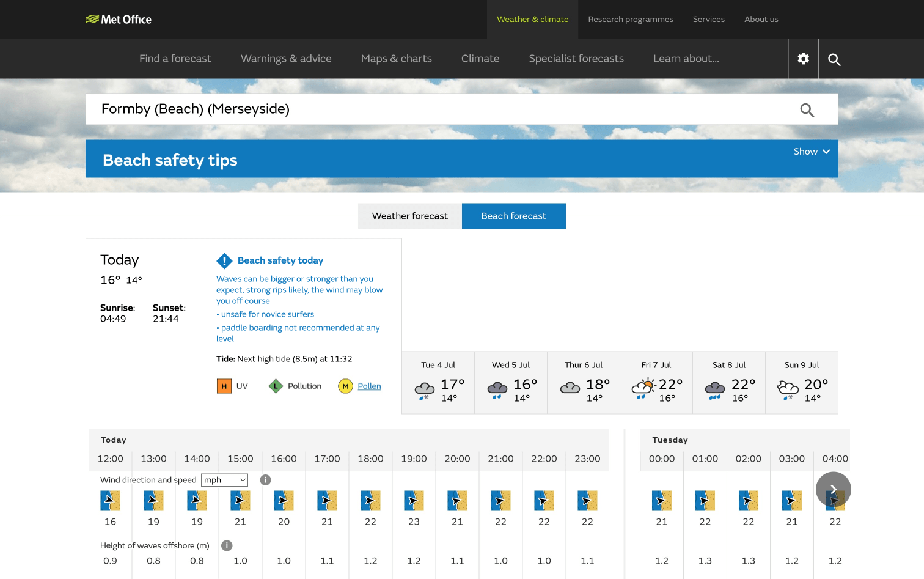The width and height of the screenshot is (924, 579).
Task: Select the Fri 7 Jul forecast day
Action: click(x=656, y=383)
